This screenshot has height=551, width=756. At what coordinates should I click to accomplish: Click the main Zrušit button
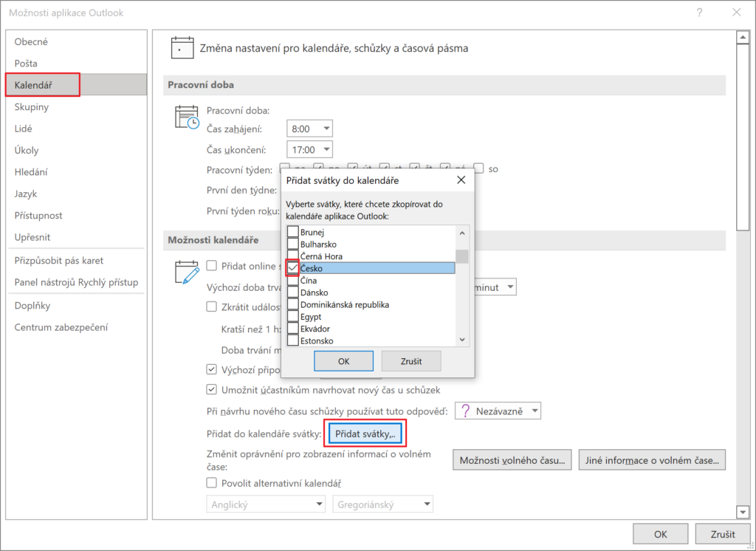[x=723, y=534]
